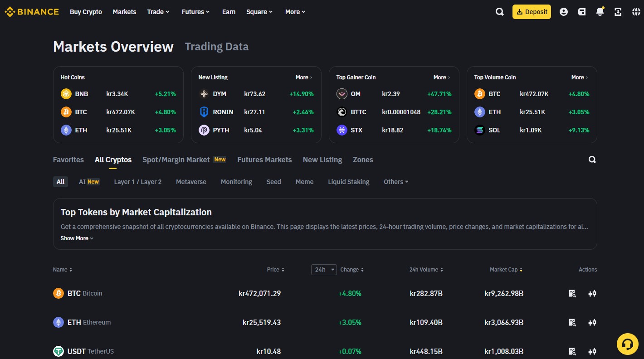Open the language globe icon

636,12
